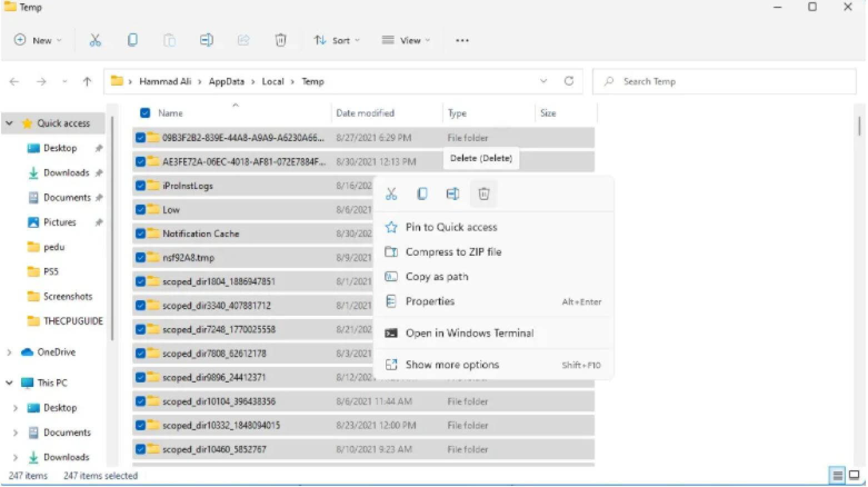Click Hammad Ali in the breadcrumb

coord(165,81)
